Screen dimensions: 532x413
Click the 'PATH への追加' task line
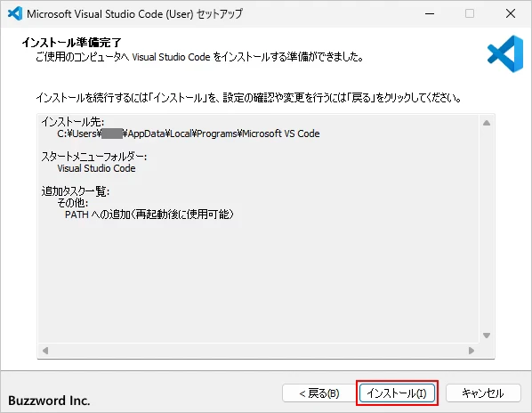pyautogui.click(x=149, y=215)
